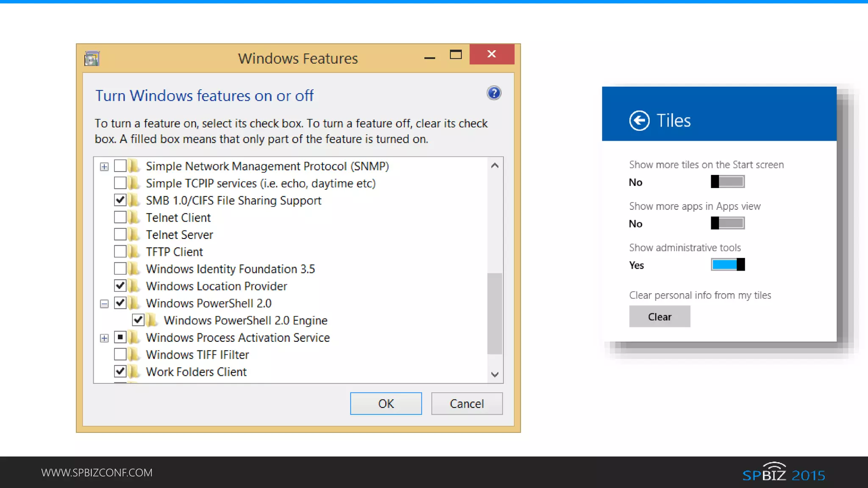Click the Windows TIFF IFilter folder icon

(x=134, y=354)
